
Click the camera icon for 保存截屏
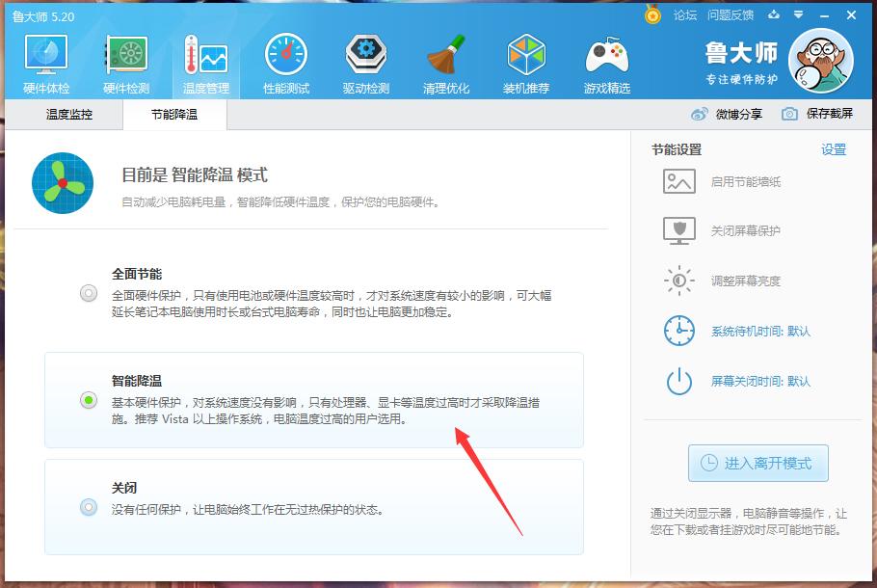789,114
